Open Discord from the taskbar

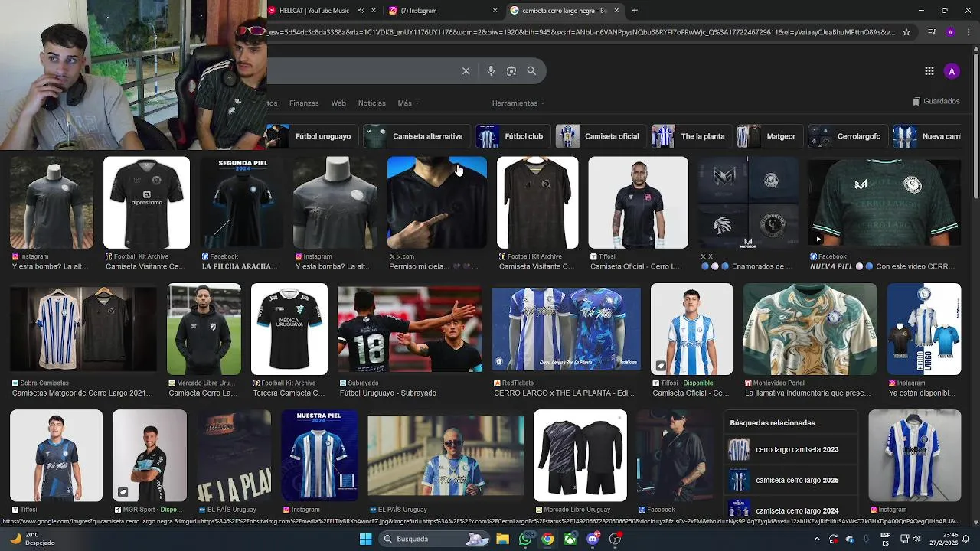(x=593, y=539)
